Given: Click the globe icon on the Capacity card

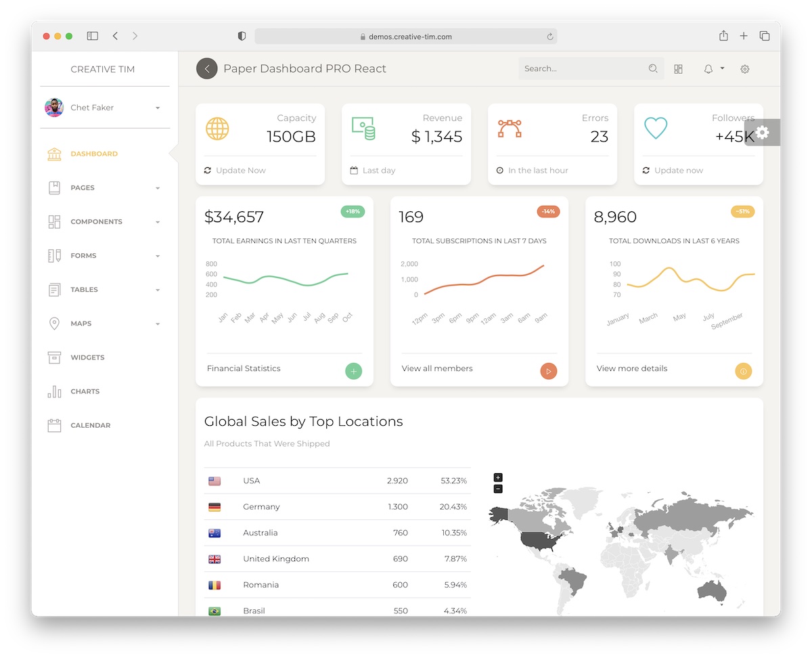Looking at the screenshot, I should click(217, 129).
